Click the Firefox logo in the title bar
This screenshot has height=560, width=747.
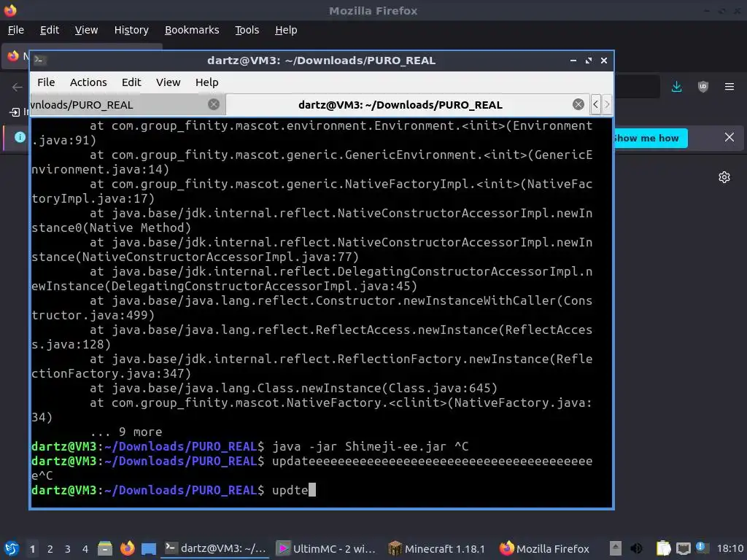(10, 10)
